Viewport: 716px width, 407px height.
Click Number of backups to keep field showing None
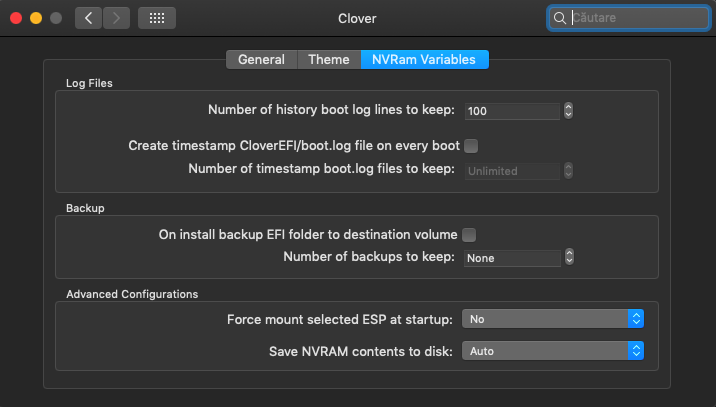click(x=512, y=258)
